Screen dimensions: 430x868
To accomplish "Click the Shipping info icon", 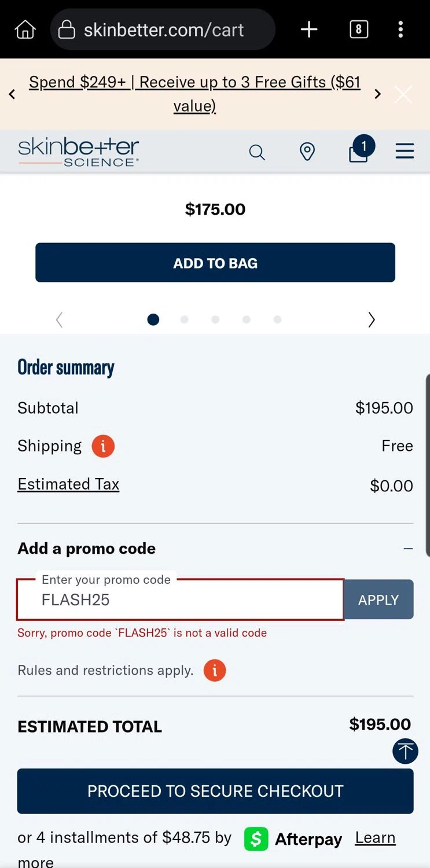I will [103, 446].
